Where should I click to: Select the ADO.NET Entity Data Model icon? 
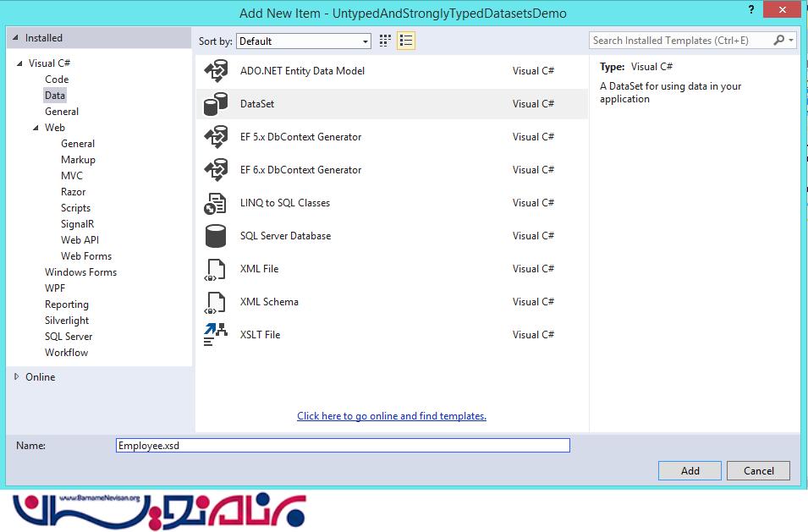tap(216, 72)
